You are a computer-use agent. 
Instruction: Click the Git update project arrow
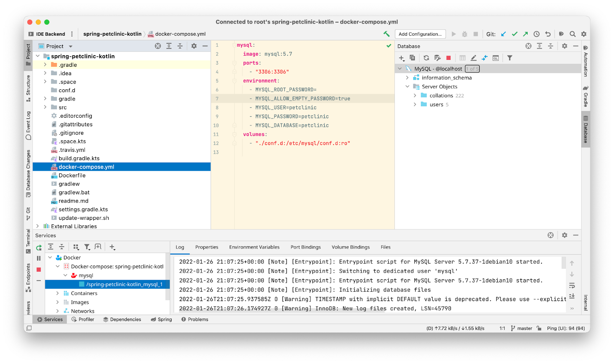503,34
